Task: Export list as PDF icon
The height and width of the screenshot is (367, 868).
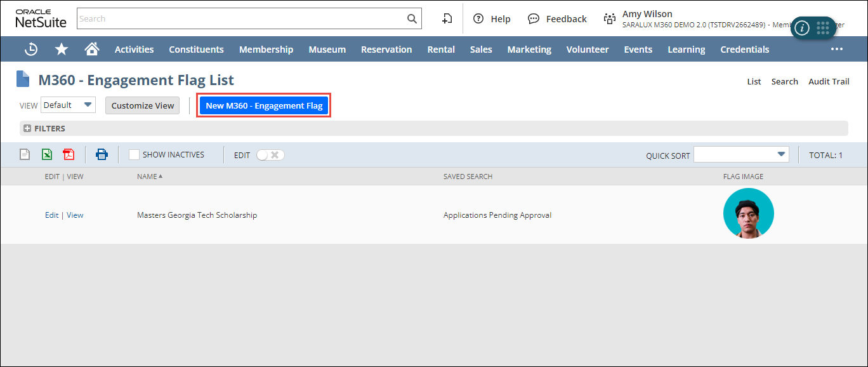Action: pos(69,154)
